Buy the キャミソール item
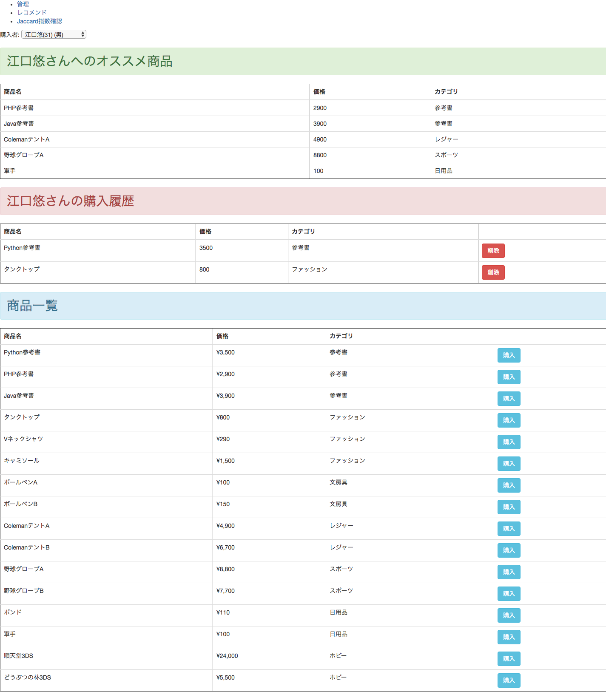 (x=509, y=464)
